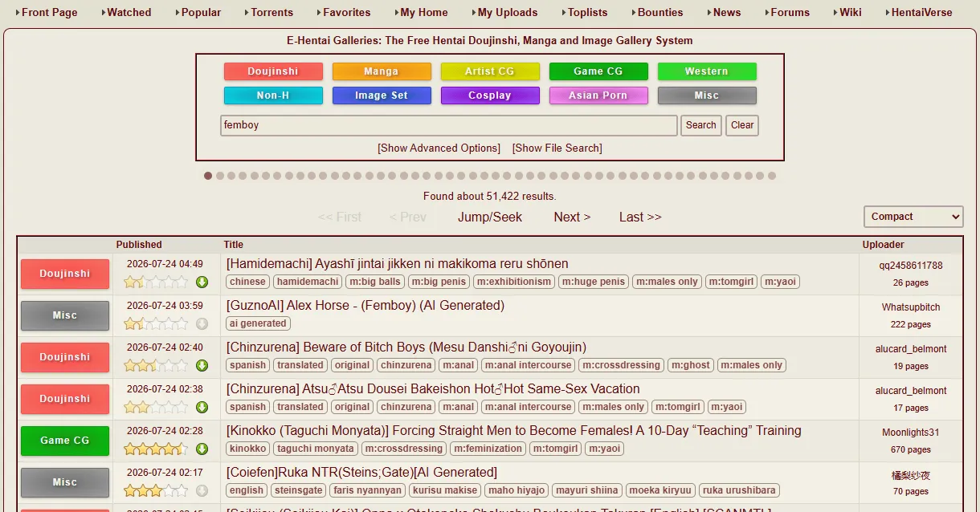Viewport: 980px width, 512px height.
Task: Download torrent for the 04:49 entry
Action: 202,282
